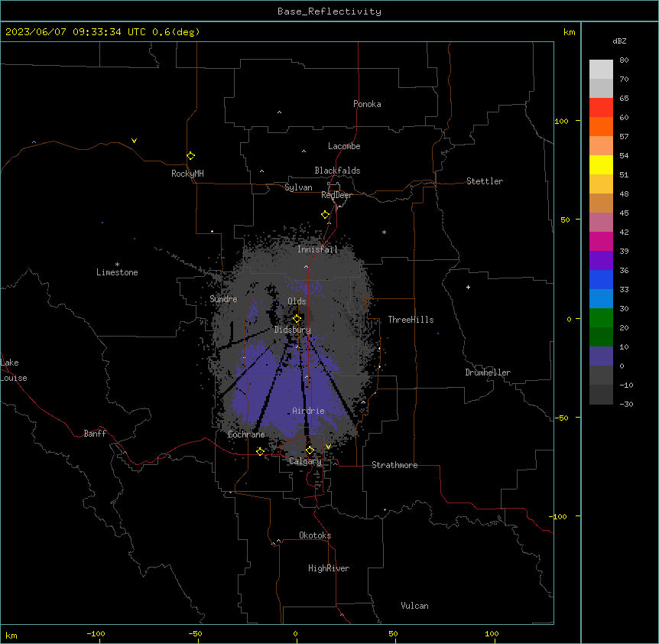Click the Sundre town label
The height and width of the screenshot is (644, 659).
tap(223, 299)
